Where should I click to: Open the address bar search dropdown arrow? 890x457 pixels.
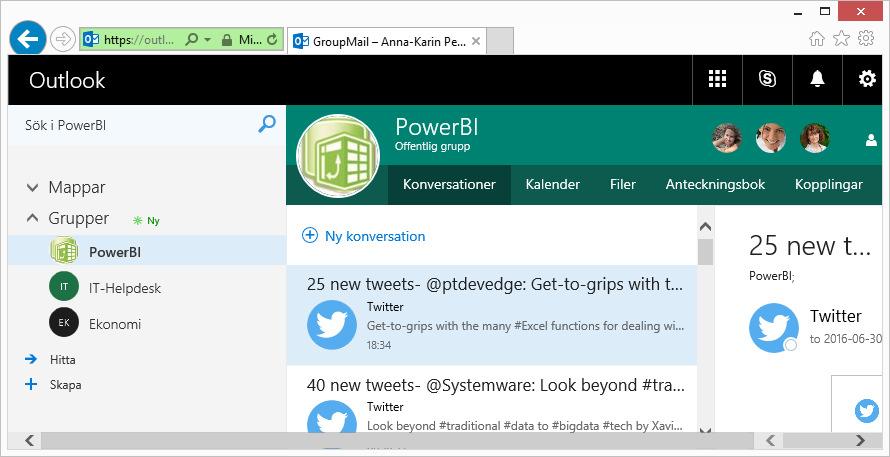pyautogui.click(x=207, y=40)
